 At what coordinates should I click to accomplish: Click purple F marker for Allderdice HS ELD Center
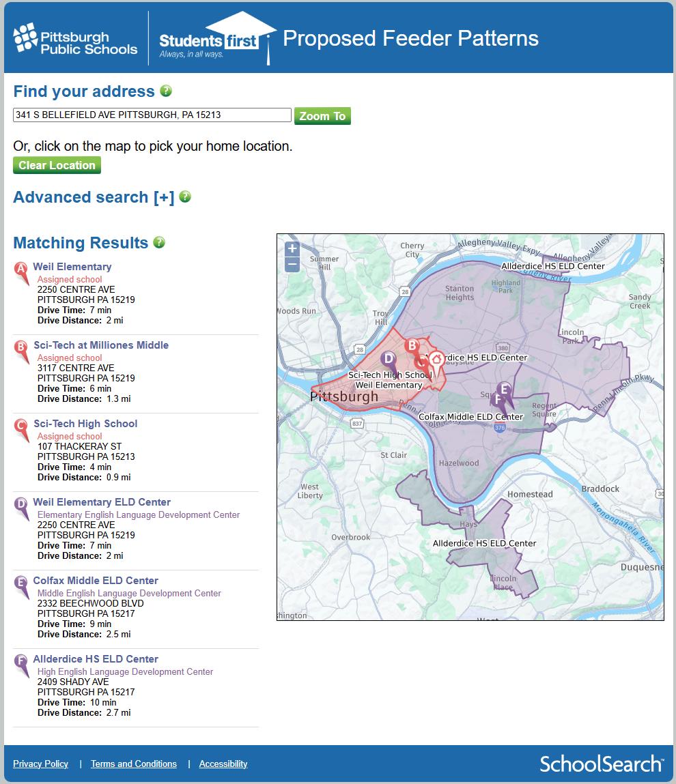(x=22, y=665)
